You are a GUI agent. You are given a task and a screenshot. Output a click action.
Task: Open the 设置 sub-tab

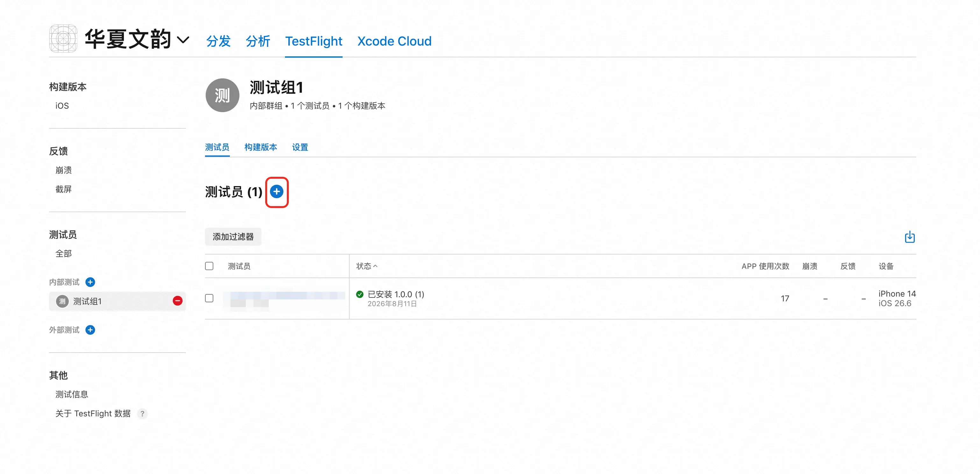pyautogui.click(x=300, y=147)
